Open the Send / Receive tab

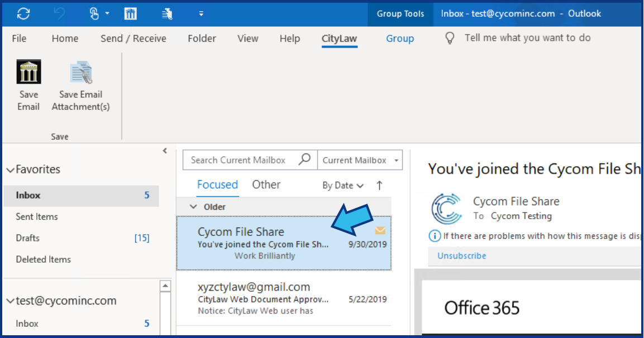click(x=133, y=38)
